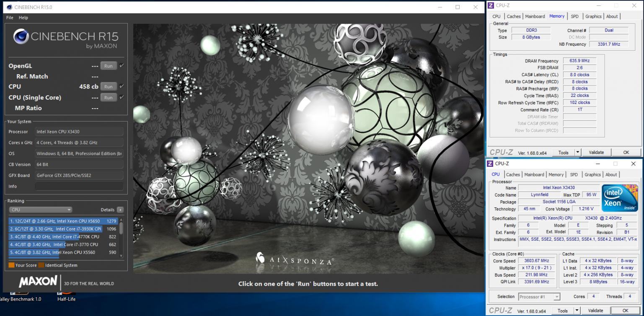Click the DRAM Frequency value field
Image resolution: width=644 pixels, height=316 pixels.
(579, 61)
